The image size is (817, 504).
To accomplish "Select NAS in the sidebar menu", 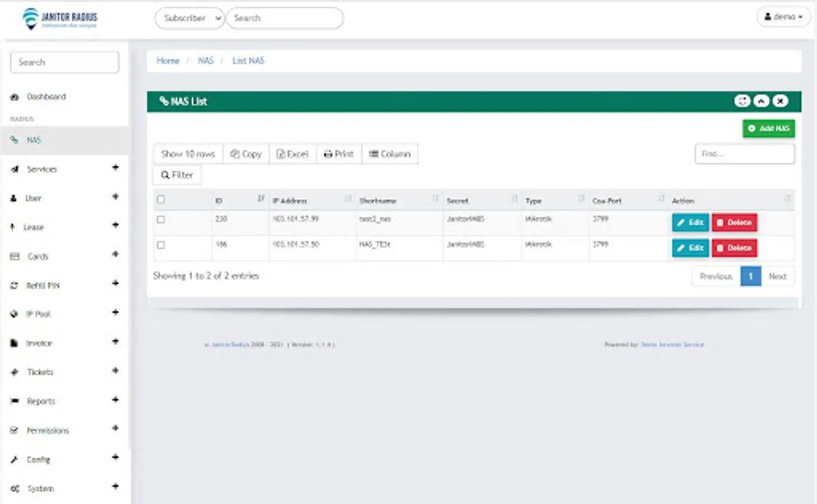I will pyautogui.click(x=64, y=140).
